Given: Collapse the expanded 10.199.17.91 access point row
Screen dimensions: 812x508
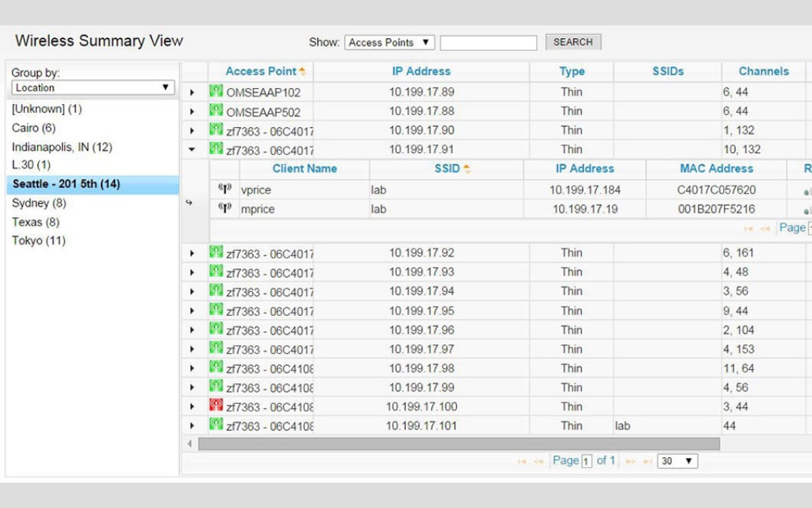Looking at the screenshot, I should 191,149.
